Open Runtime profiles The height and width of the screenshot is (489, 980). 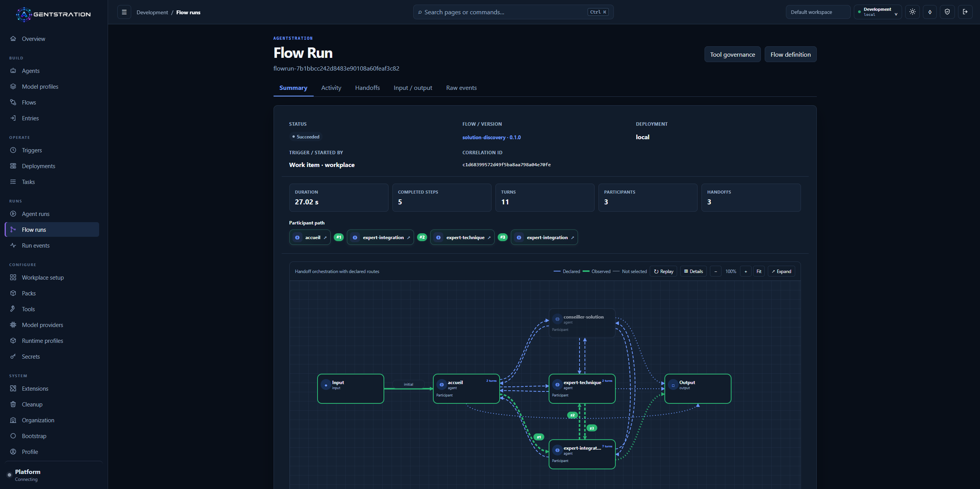point(52,341)
